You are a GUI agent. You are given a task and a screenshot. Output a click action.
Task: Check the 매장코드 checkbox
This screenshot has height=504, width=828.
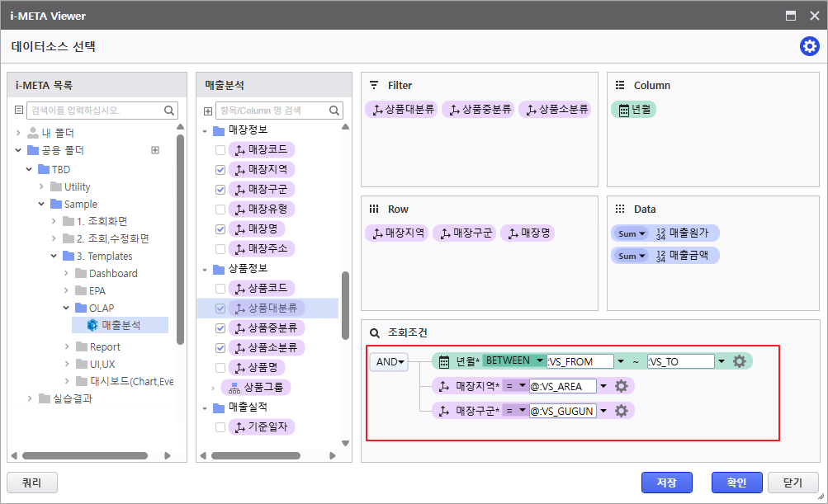(x=220, y=150)
